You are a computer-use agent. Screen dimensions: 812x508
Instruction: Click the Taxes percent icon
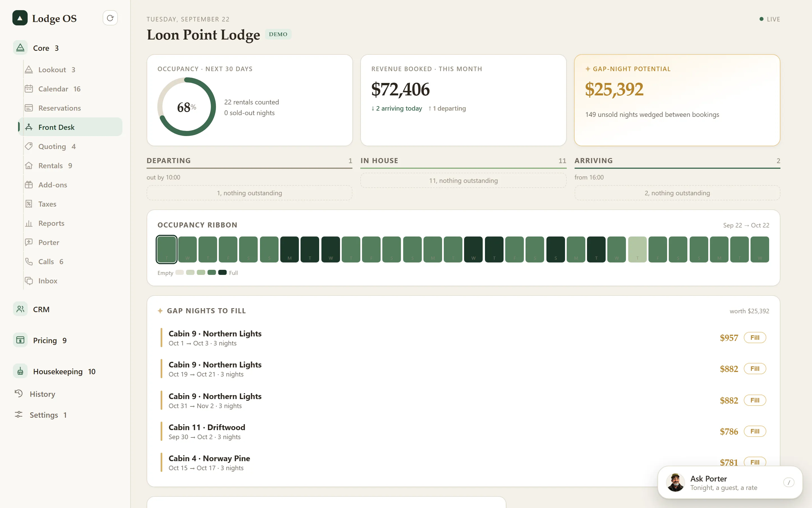click(29, 204)
